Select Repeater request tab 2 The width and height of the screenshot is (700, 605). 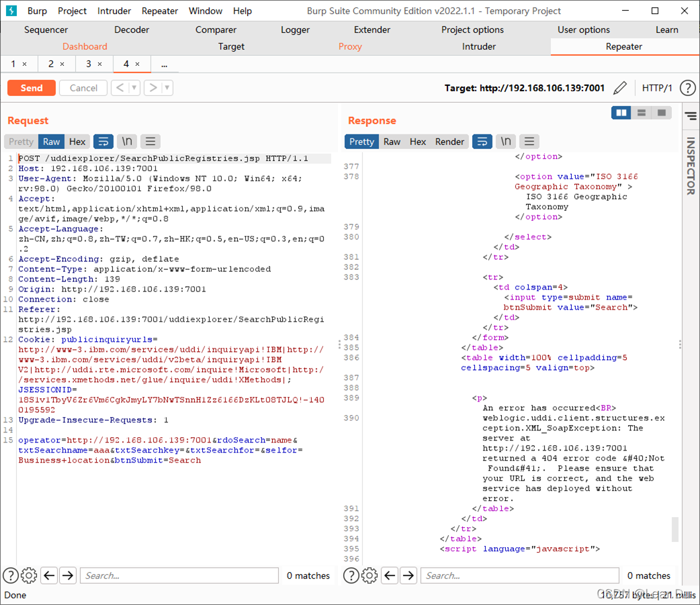(x=51, y=64)
